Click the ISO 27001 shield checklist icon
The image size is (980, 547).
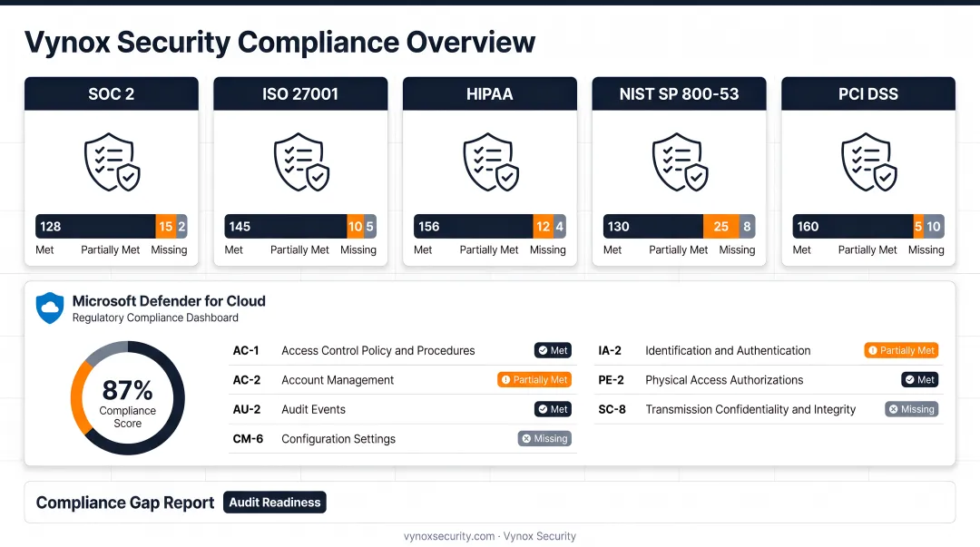tap(302, 161)
